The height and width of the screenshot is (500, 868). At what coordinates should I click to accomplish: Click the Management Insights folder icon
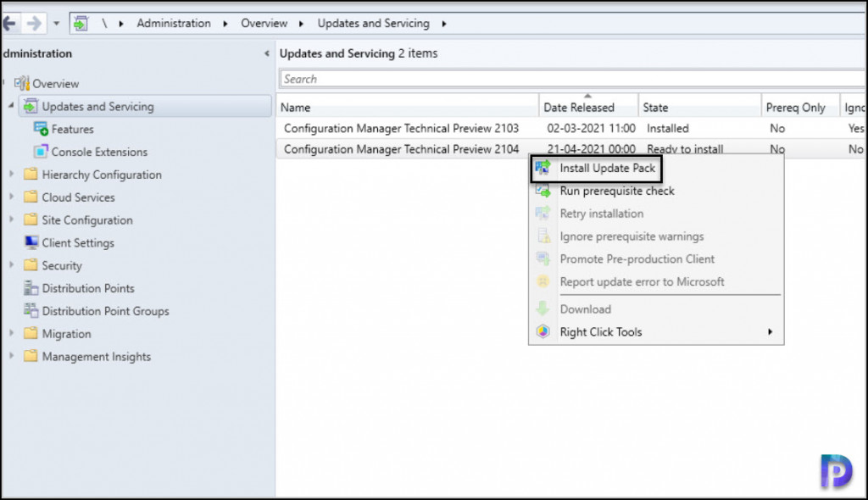tap(31, 356)
